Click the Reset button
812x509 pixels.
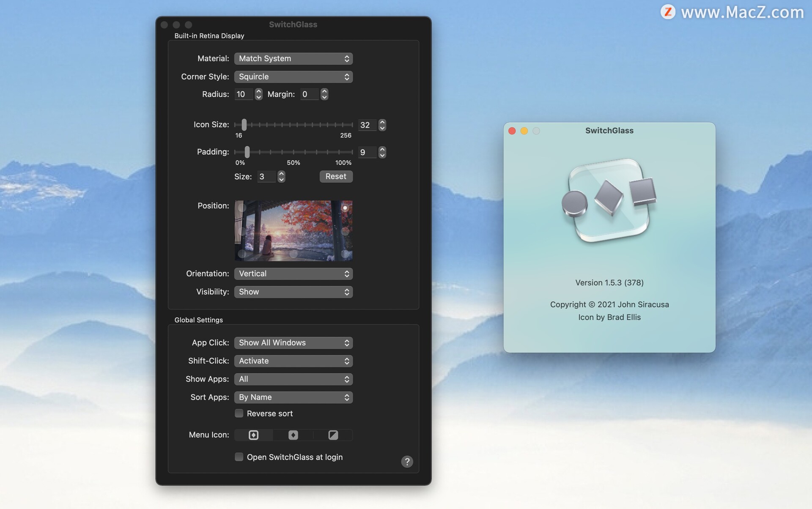[336, 176]
